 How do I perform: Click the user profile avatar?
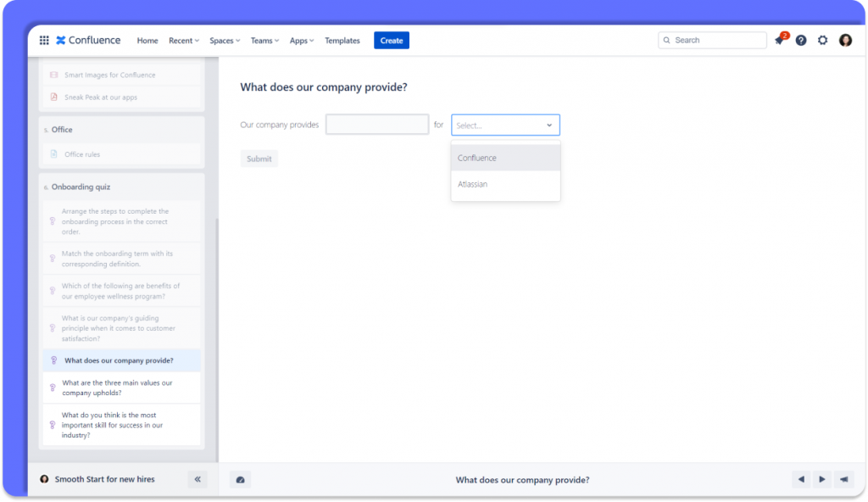click(x=845, y=41)
